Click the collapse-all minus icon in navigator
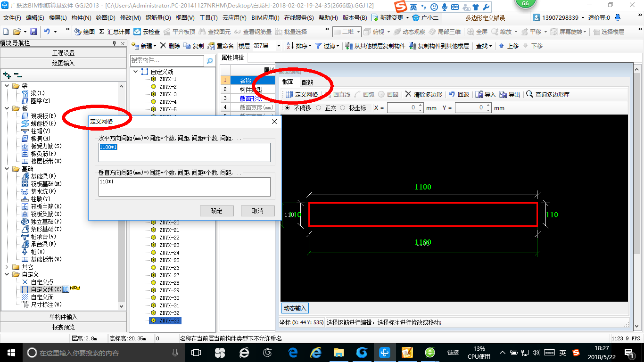 (x=18, y=74)
